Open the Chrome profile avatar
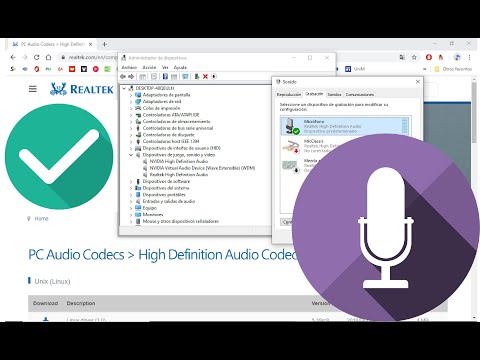 (457, 57)
